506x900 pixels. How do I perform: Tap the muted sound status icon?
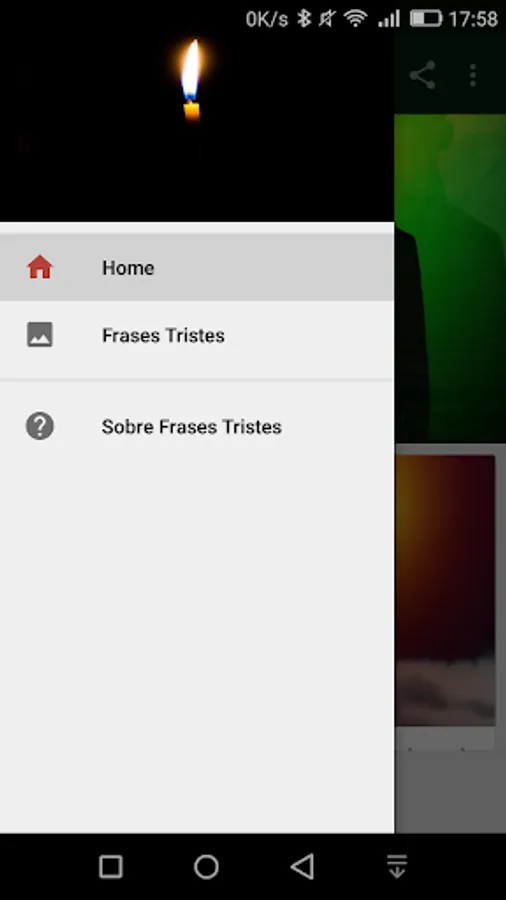[327, 19]
